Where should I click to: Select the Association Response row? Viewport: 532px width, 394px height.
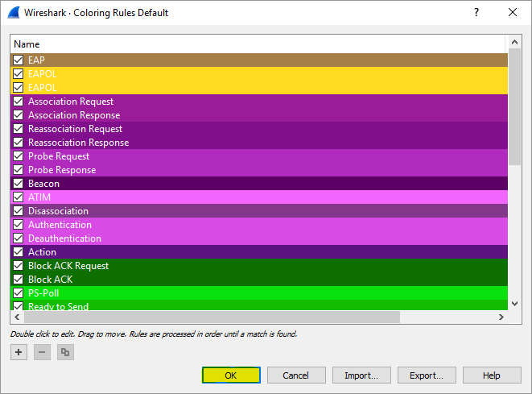point(259,114)
